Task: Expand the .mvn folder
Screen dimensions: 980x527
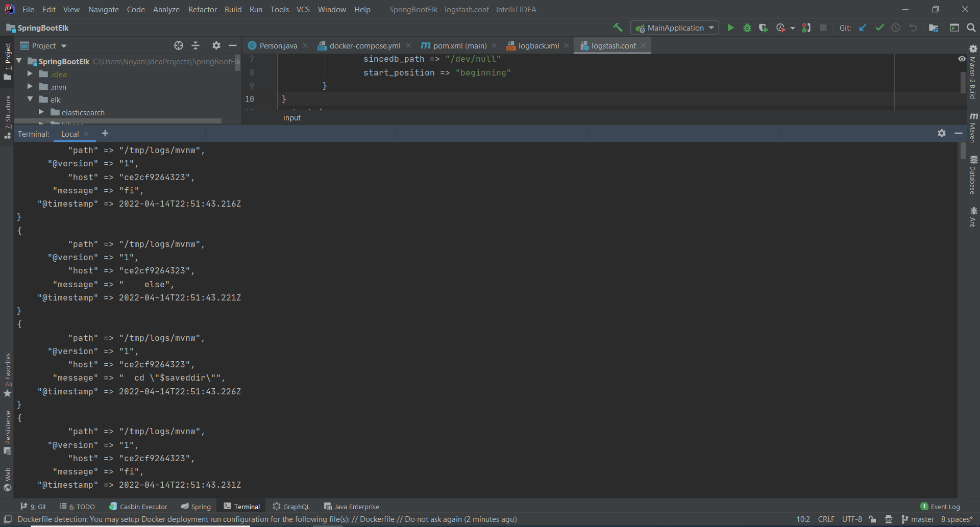Action: coord(30,87)
